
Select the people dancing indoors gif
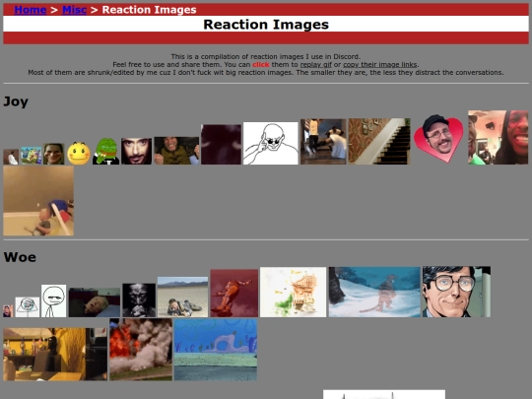323,142
